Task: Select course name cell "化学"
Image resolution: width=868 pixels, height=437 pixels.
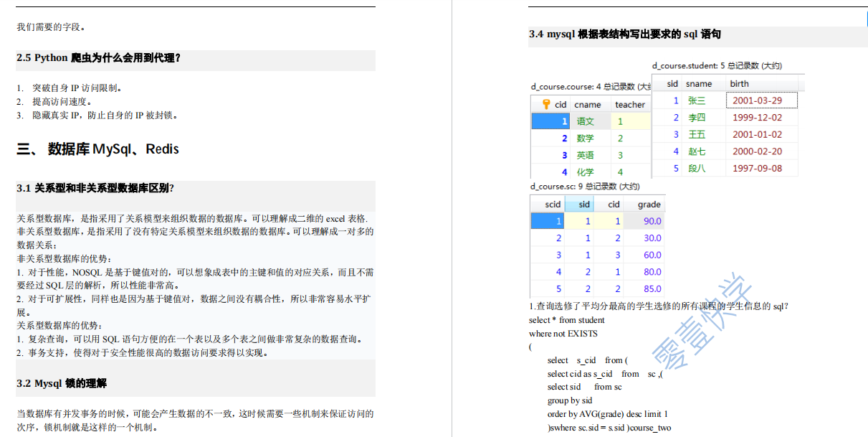Action: (586, 172)
